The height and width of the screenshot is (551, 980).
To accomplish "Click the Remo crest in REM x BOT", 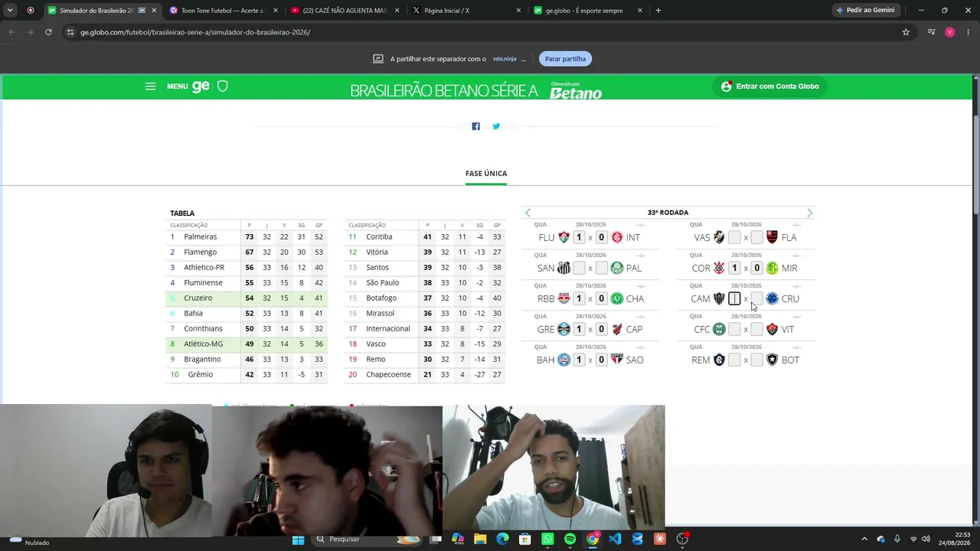I will (719, 360).
